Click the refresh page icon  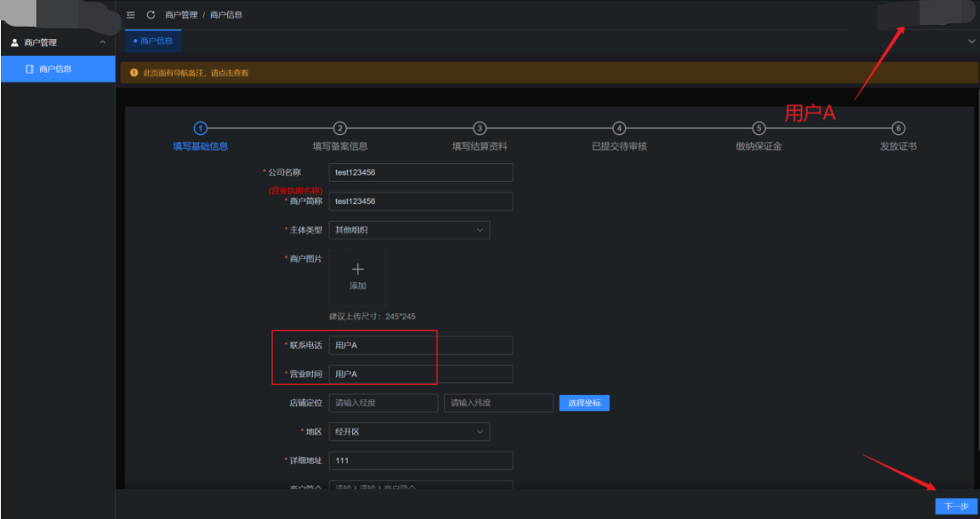pos(151,15)
